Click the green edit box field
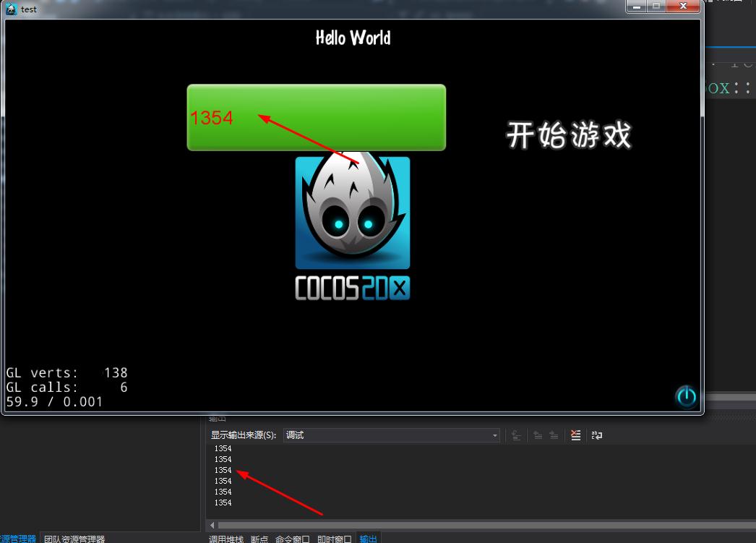 (317, 118)
